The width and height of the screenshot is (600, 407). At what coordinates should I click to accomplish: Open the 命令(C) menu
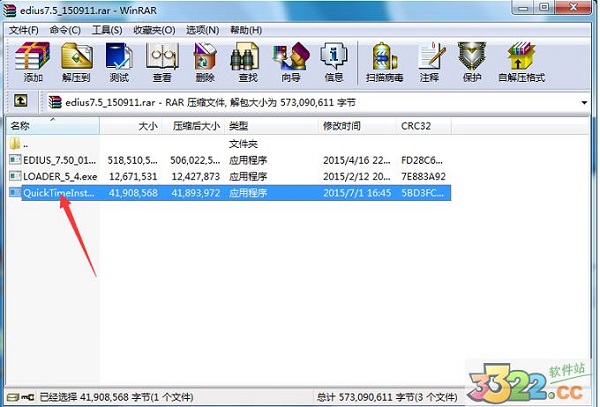pyautogui.click(x=65, y=30)
